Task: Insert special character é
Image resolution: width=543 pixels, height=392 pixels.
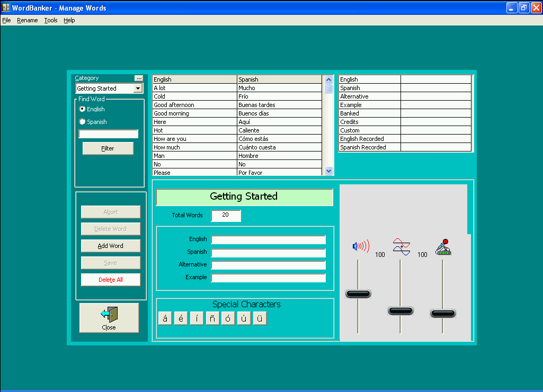Action: tap(181, 318)
